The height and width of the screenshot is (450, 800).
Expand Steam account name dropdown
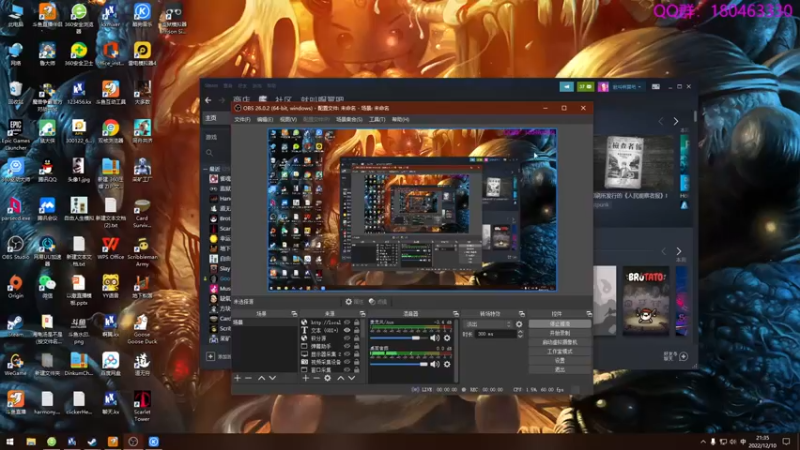coord(627,87)
